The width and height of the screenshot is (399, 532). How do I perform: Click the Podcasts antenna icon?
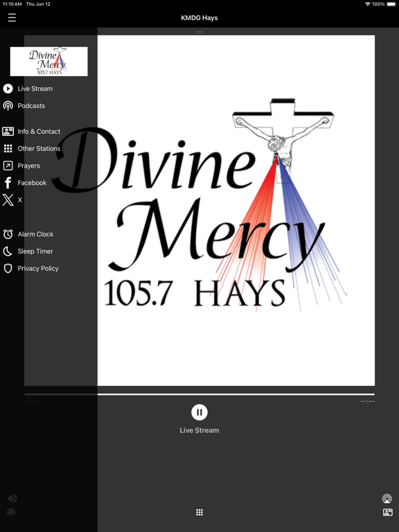pyautogui.click(x=8, y=106)
